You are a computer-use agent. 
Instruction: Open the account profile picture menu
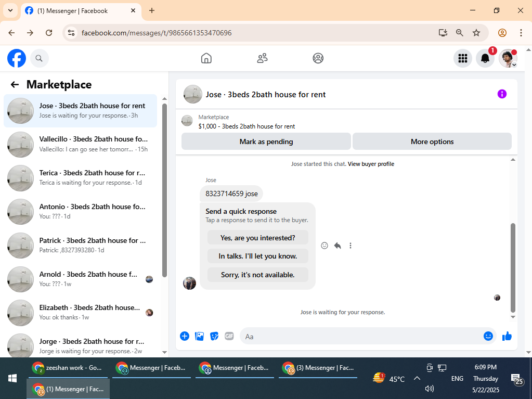pos(508,58)
